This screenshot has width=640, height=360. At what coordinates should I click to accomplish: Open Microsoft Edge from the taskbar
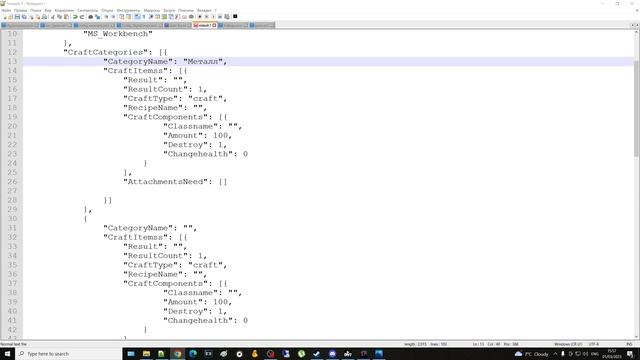tap(193, 353)
